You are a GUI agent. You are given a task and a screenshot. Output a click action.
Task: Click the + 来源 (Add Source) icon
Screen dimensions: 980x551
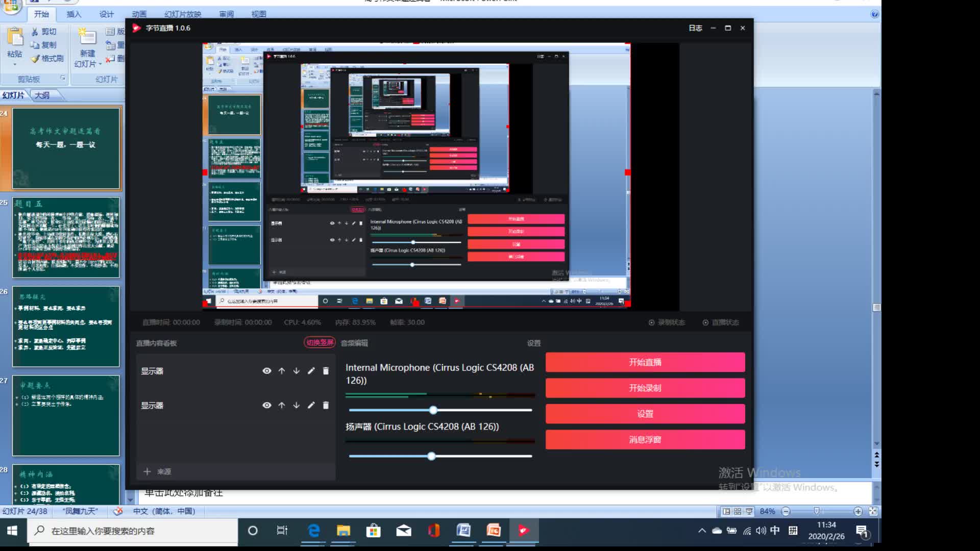[146, 471]
